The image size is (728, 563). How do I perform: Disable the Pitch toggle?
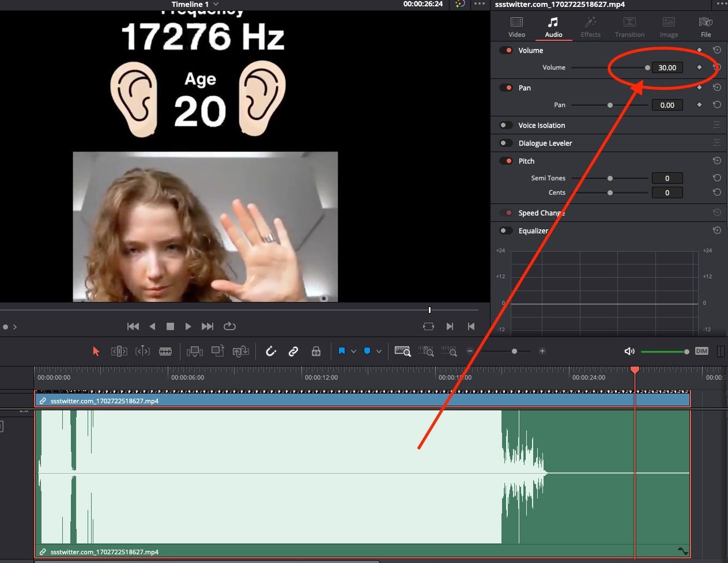[x=506, y=161]
